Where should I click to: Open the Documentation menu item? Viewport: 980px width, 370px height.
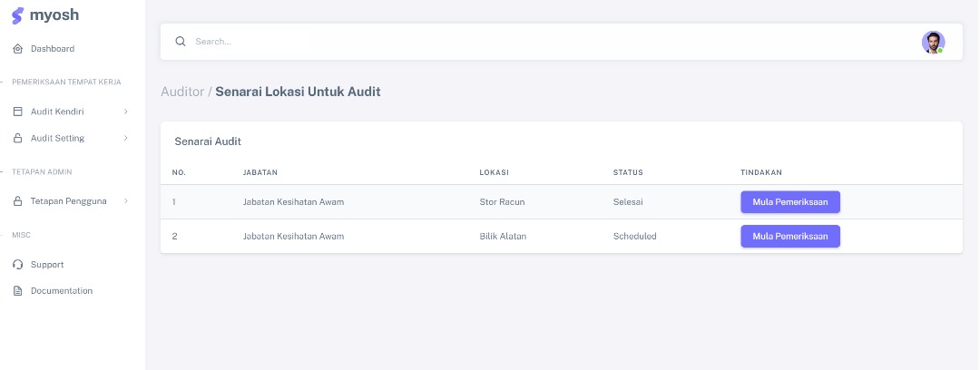(x=62, y=291)
